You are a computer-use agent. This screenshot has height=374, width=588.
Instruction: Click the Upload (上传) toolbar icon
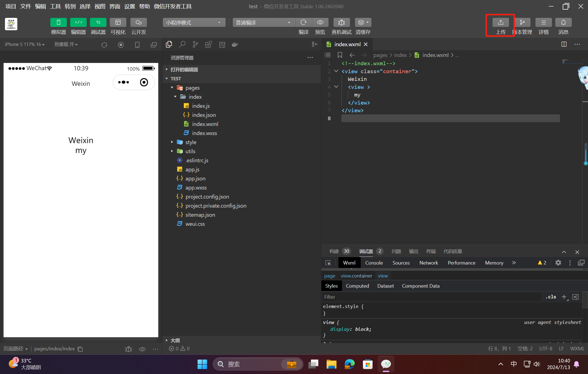click(x=501, y=23)
